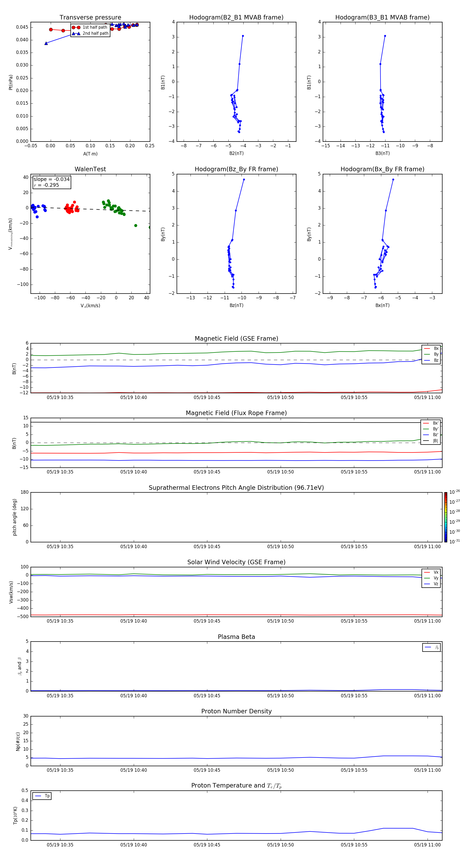Click the "Hodogram(Bz_By FR frame)" title

(x=236, y=169)
